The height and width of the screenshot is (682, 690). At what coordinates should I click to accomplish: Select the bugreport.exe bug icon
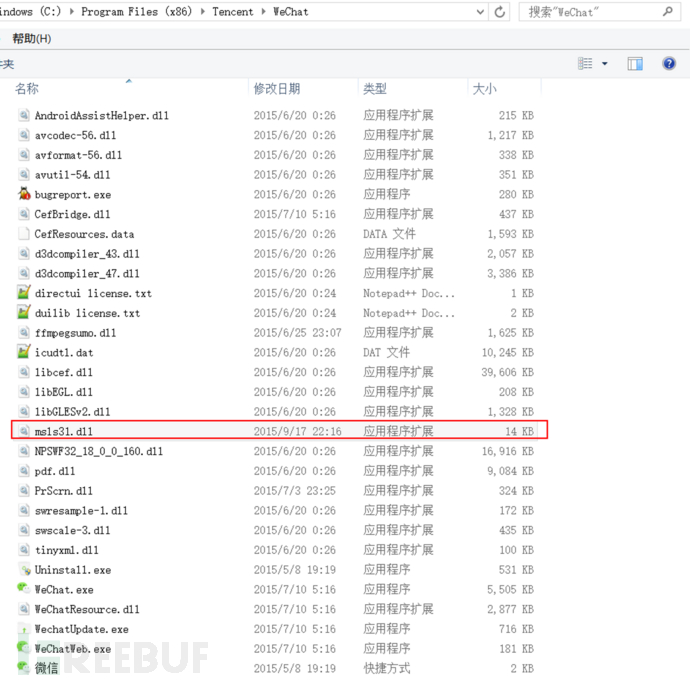pyautogui.click(x=24, y=194)
